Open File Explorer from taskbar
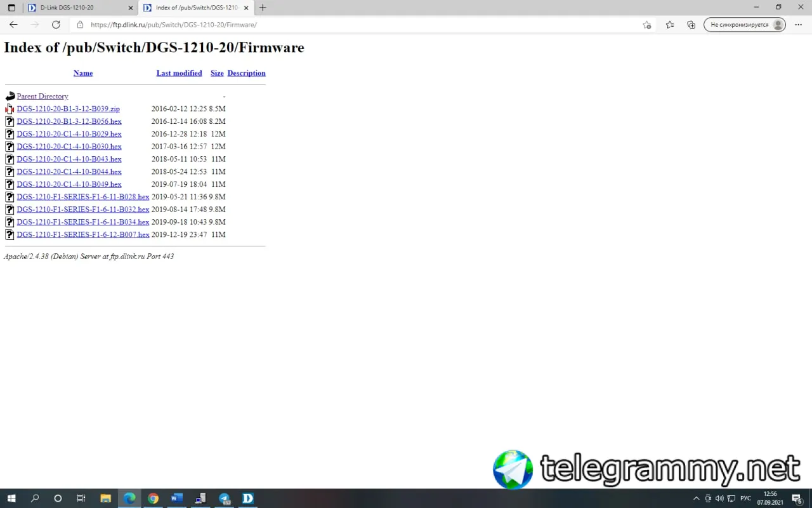 (105, 498)
